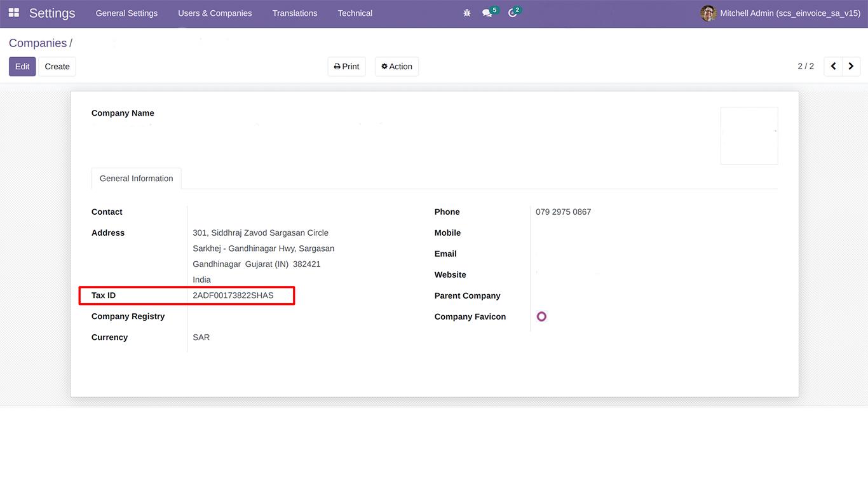Click the Gandhinagar Gujarat (IN) 382421 line
This screenshot has width=868, height=488.
coord(257,264)
